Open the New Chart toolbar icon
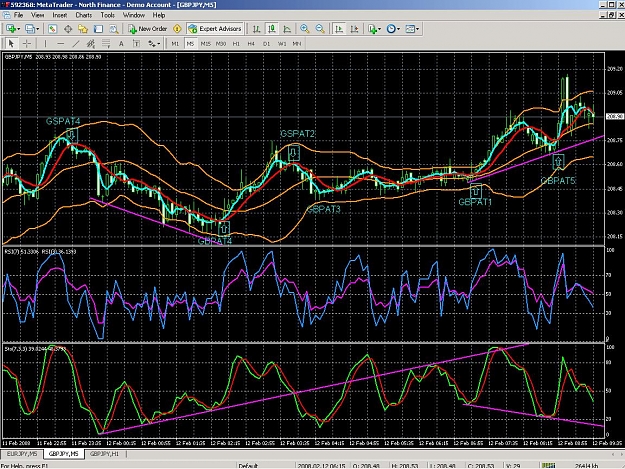The width and height of the screenshot is (625, 469). (10, 29)
